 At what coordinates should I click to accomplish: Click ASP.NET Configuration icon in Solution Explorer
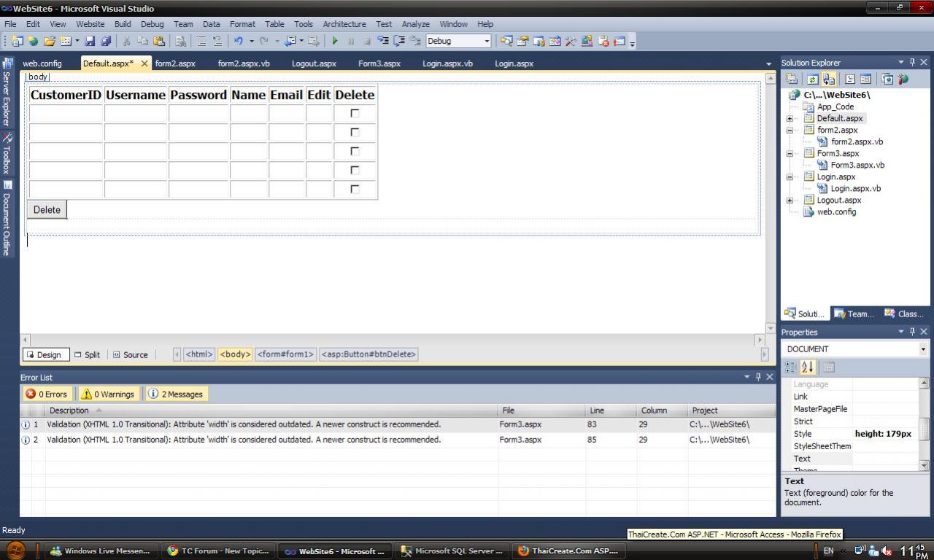903,79
